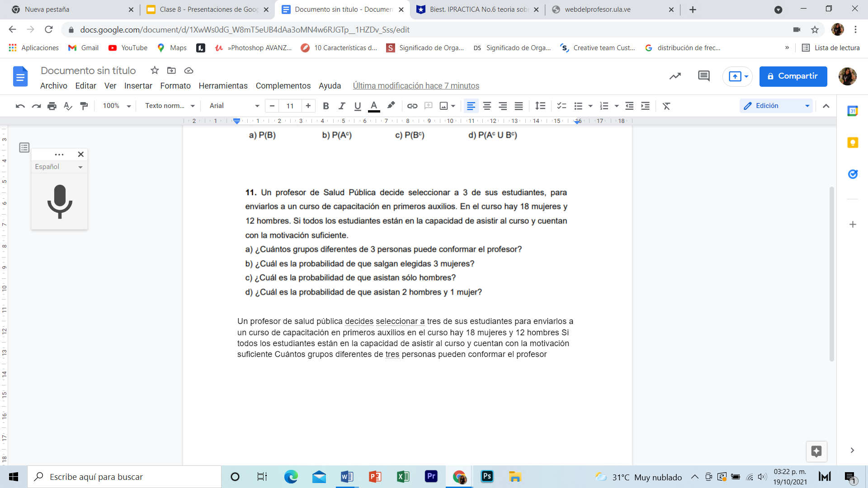Decrease the font size with minus

point(272,106)
